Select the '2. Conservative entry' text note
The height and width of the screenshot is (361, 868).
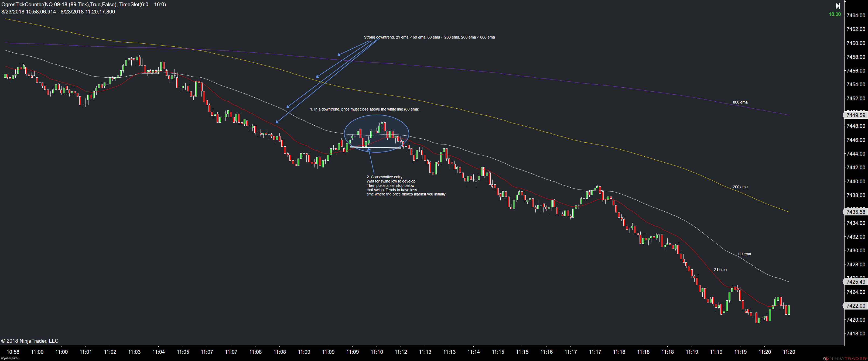406,185
